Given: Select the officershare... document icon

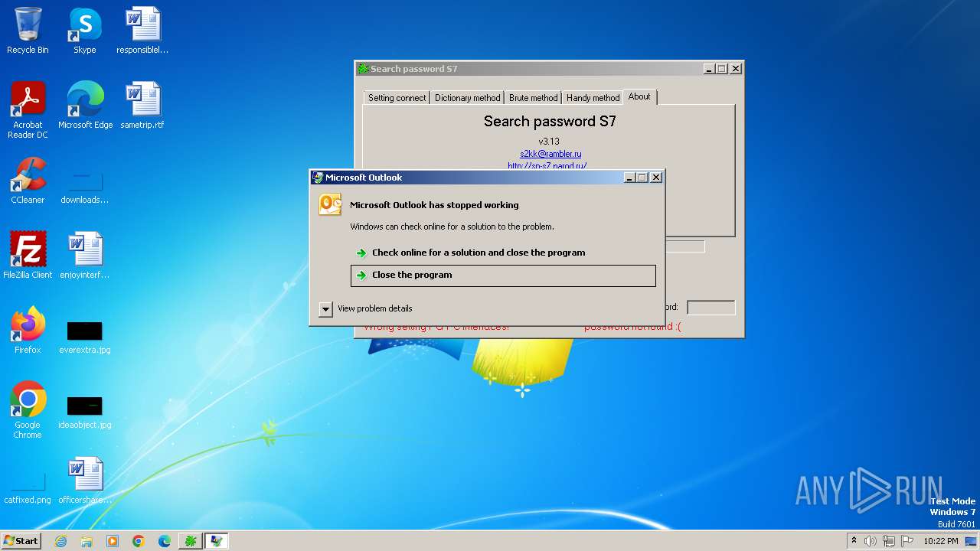Looking at the screenshot, I should 85,481.
